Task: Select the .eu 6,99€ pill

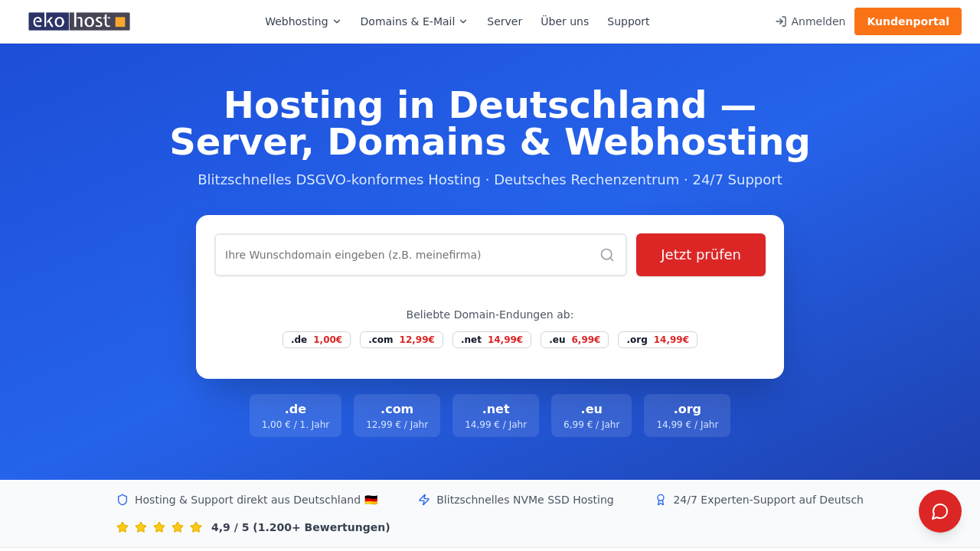Action: (574, 340)
